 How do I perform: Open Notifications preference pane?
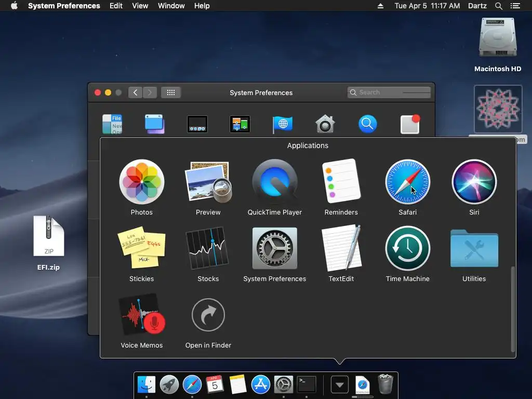pos(410,124)
